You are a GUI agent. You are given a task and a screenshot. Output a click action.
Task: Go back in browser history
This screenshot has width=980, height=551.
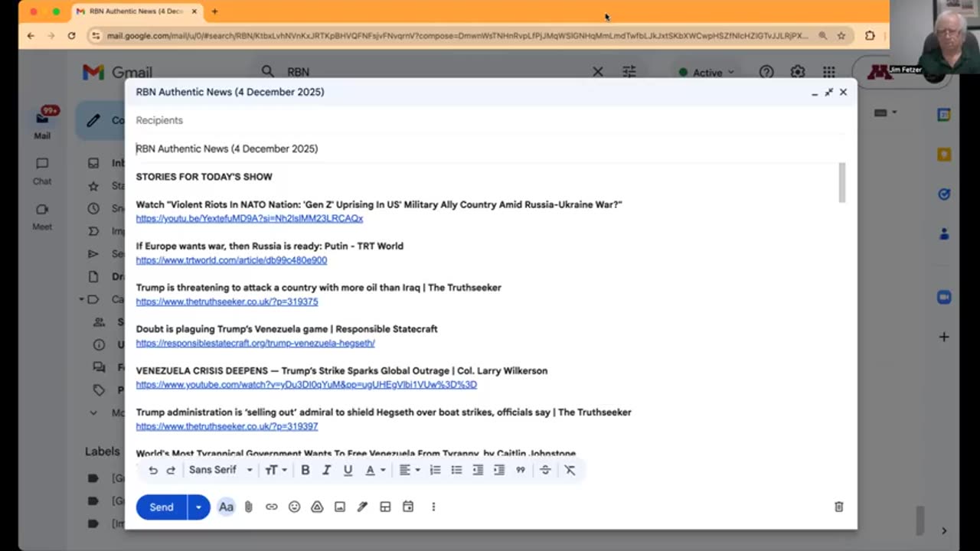(31, 35)
